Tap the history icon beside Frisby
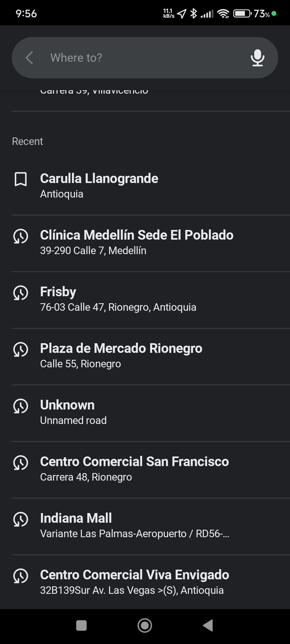The height and width of the screenshot is (644, 290). (21, 293)
